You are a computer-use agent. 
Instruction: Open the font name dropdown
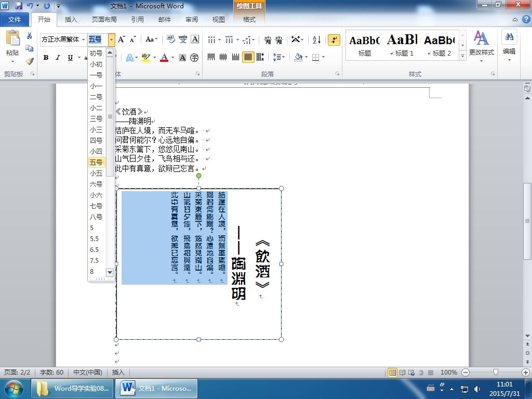click(x=84, y=39)
